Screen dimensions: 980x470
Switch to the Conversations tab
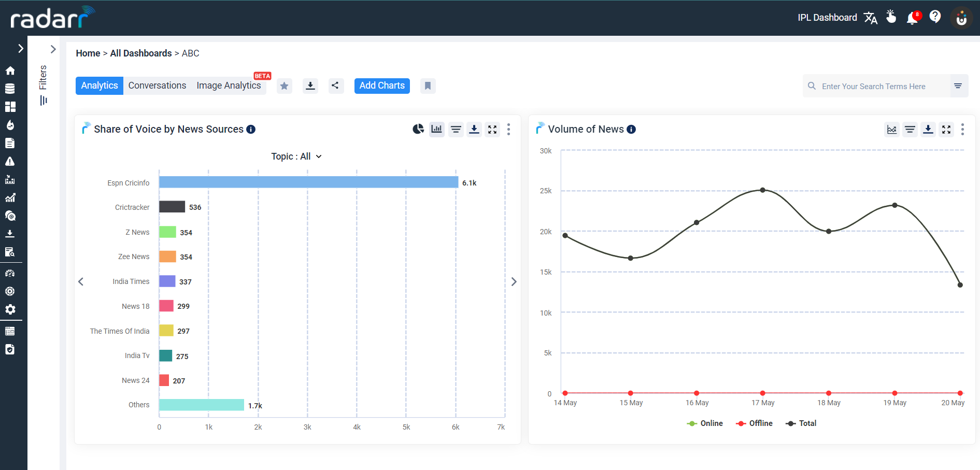coord(157,86)
